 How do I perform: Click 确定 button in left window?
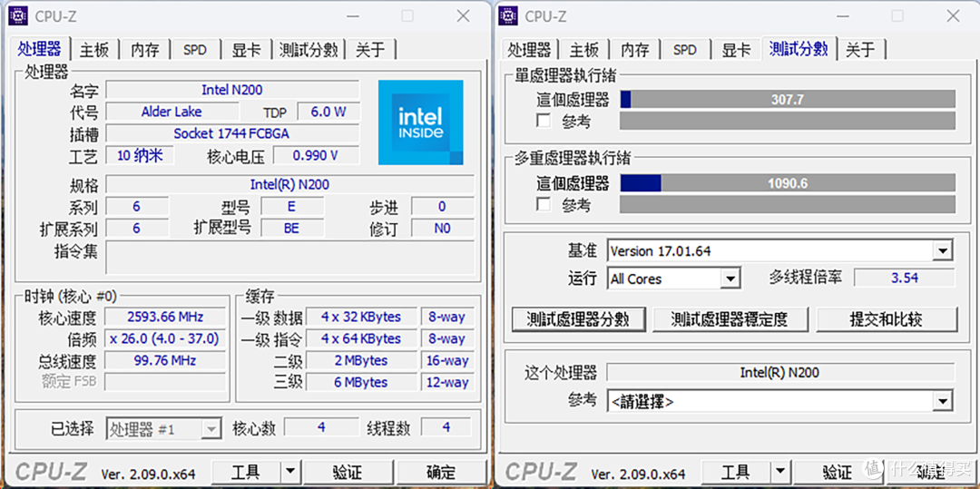[x=441, y=472]
